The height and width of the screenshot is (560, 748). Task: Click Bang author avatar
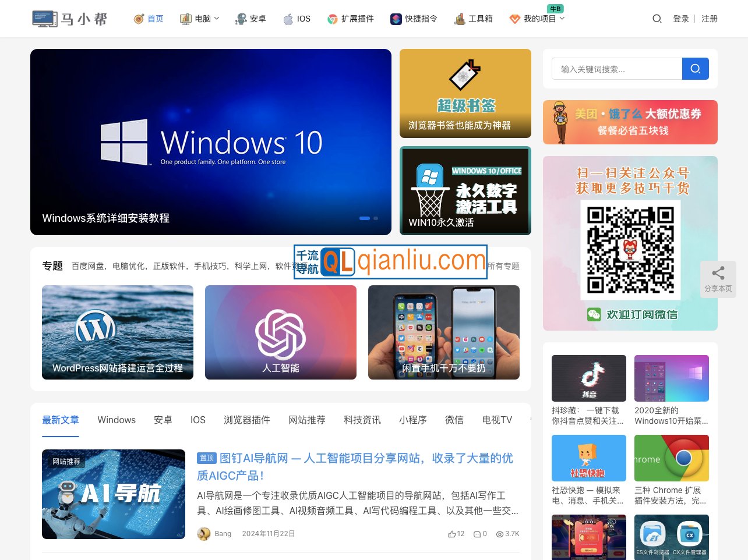204,534
